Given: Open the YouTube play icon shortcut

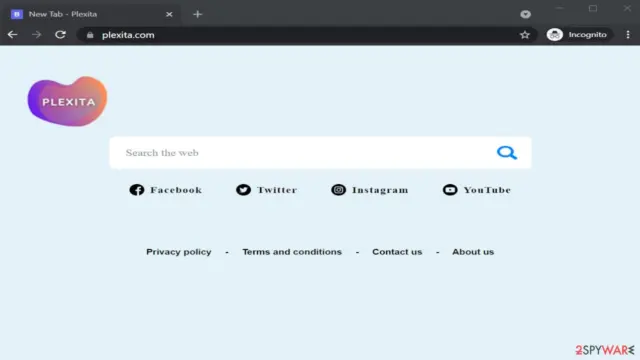Looking at the screenshot, I should point(450,190).
